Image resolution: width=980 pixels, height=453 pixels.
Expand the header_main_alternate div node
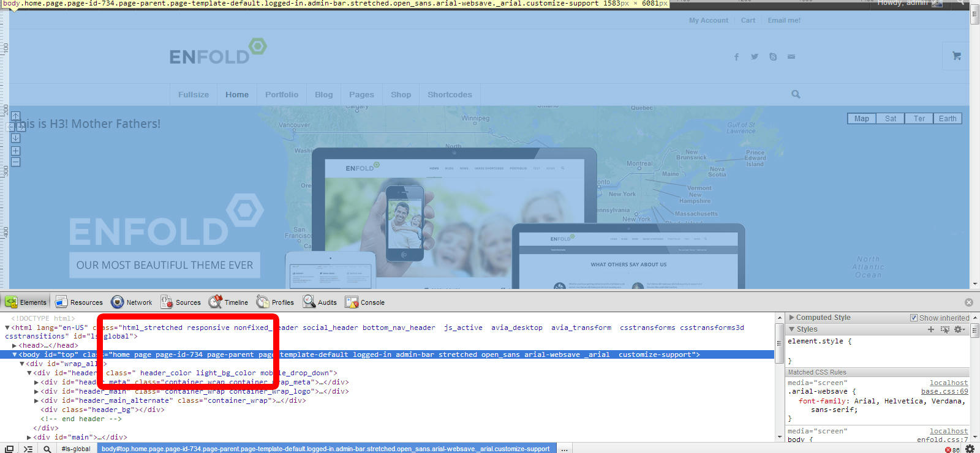tap(36, 400)
